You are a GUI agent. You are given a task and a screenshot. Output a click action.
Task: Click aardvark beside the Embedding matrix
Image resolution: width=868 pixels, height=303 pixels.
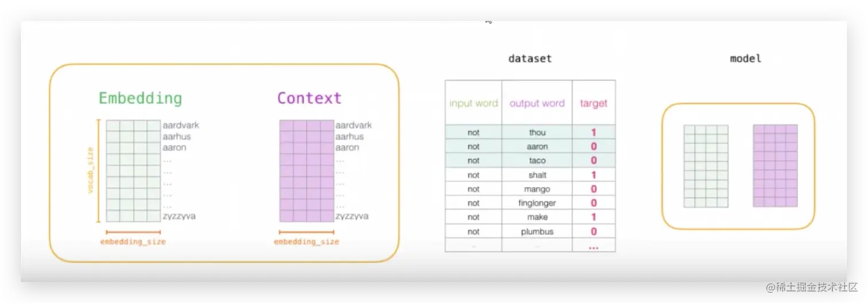(181, 125)
